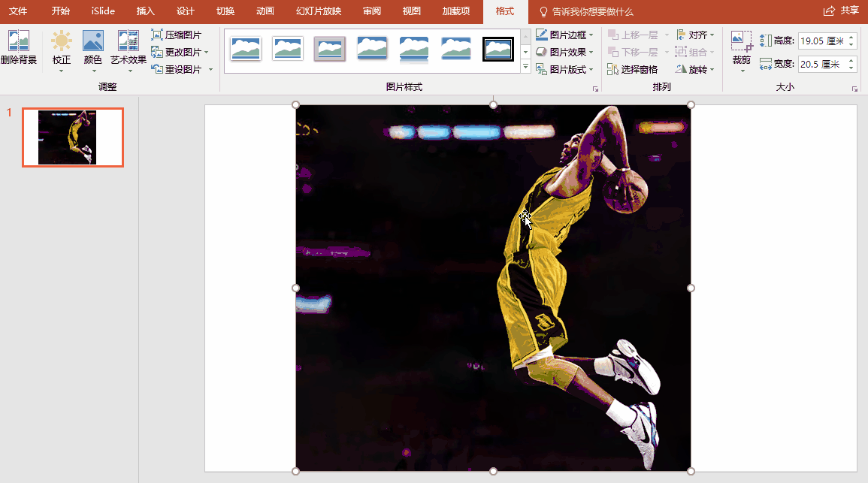Expand the 重设图片 dropdown arrow
The image size is (868, 483).
(210, 69)
